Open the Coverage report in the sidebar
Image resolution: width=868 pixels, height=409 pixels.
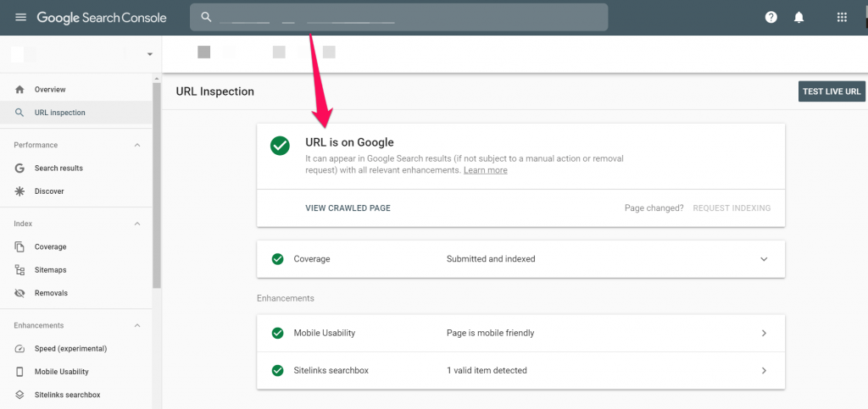pos(75,247)
